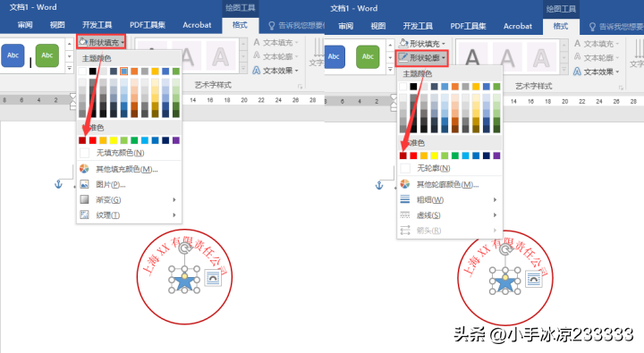Click 其他填充颜色(M) color wheel icon
This screenshot has width=644, height=353.
(84, 169)
